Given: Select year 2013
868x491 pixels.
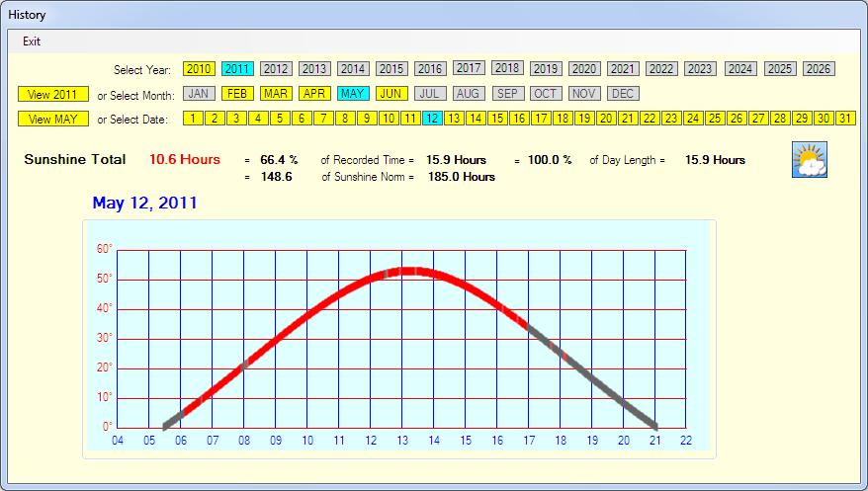Looking at the screenshot, I should tap(314, 68).
